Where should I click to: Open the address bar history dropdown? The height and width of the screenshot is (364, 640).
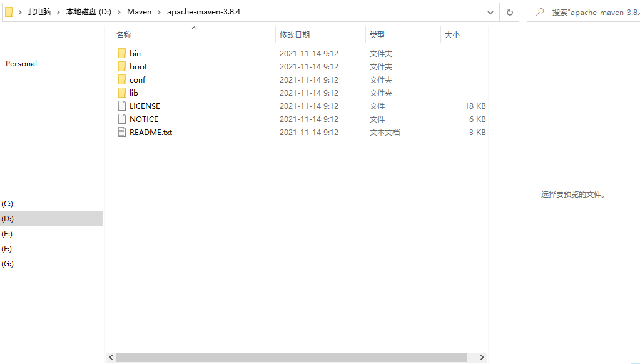(x=490, y=13)
